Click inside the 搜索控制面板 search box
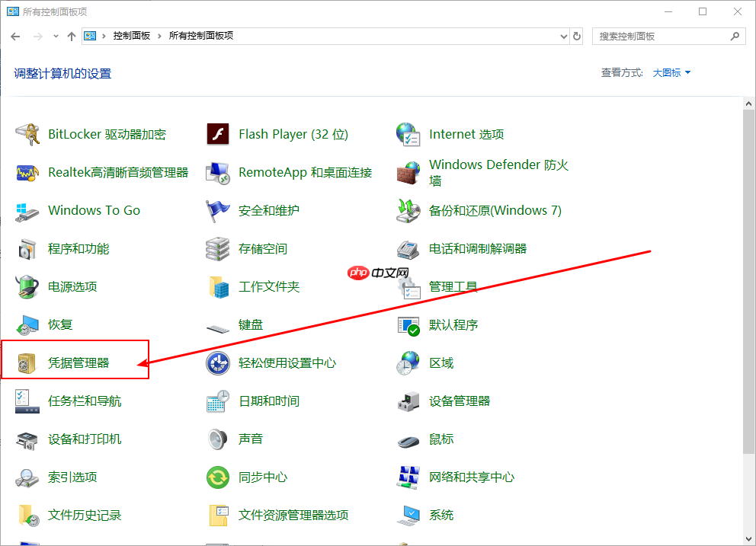 click(x=655, y=36)
